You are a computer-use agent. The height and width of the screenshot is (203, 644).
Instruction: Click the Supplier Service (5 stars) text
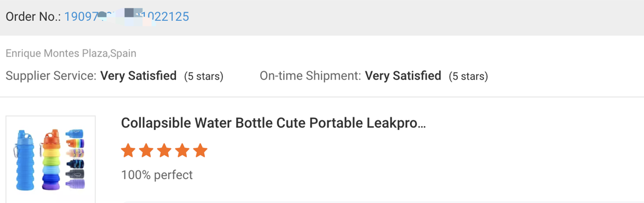204,76
